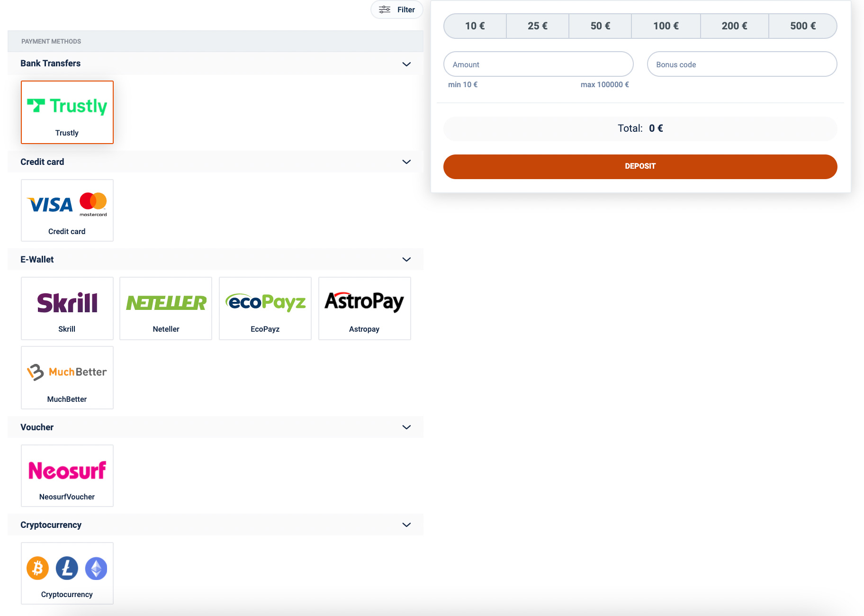864x616 pixels.
Task: Click the Filter sliders icon
Action: click(385, 9)
